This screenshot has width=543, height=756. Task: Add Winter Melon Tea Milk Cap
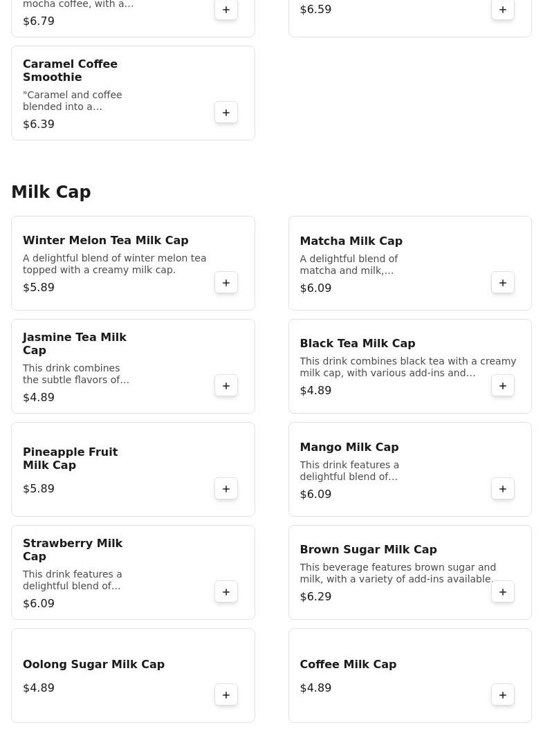click(226, 282)
